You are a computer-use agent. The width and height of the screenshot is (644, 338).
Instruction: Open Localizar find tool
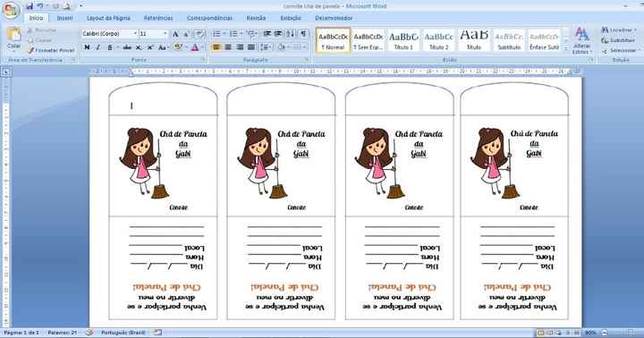coord(619,30)
